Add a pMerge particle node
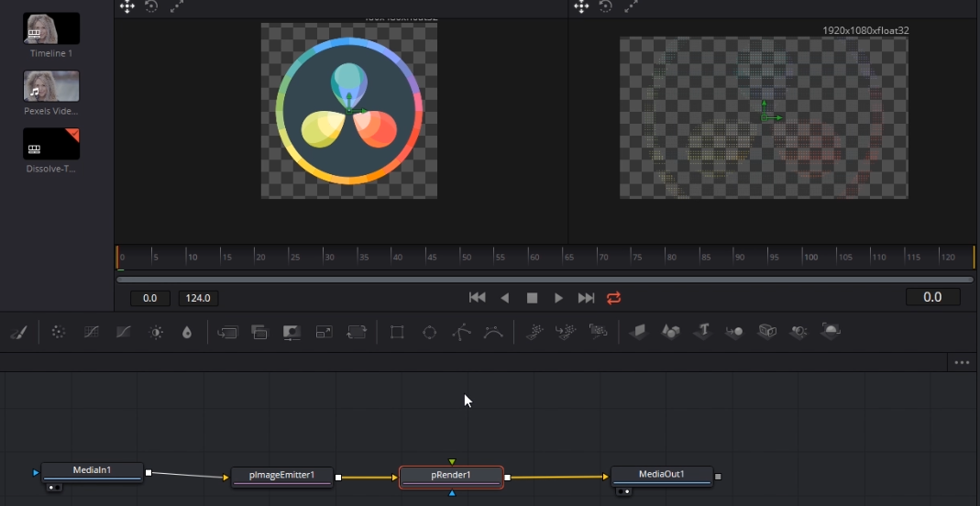 pyautogui.click(x=566, y=332)
